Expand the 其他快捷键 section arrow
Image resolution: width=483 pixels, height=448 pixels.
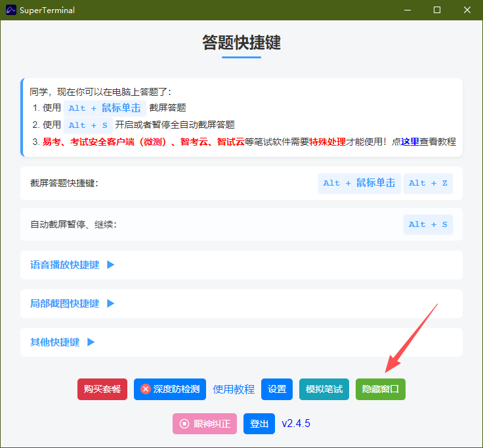(91, 342)
